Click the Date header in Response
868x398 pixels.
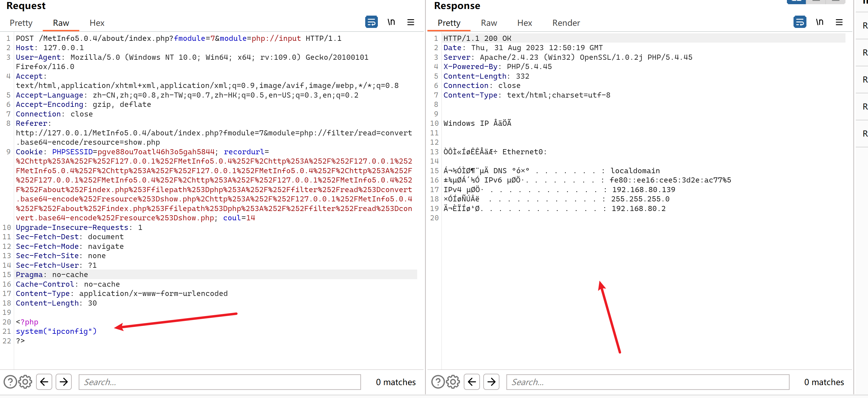point(523,48)
